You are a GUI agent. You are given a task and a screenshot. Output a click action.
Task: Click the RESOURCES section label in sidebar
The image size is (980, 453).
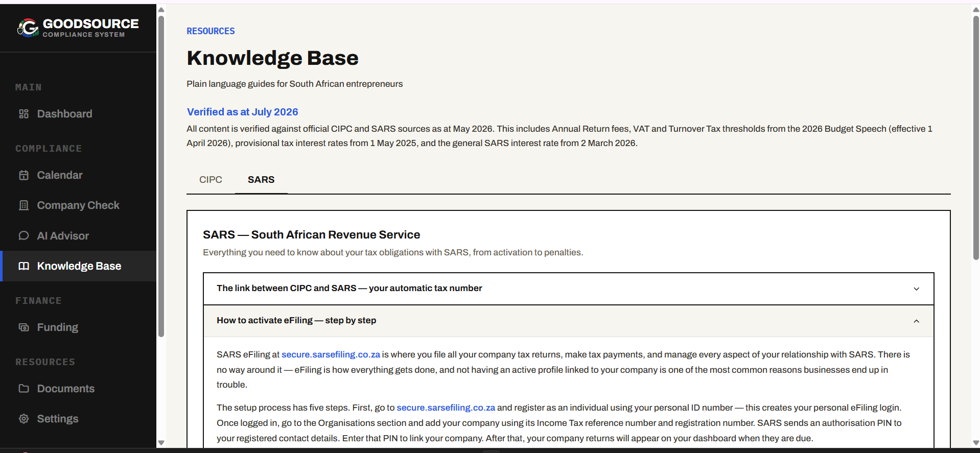pyautogui.click(x=45, y=362)
